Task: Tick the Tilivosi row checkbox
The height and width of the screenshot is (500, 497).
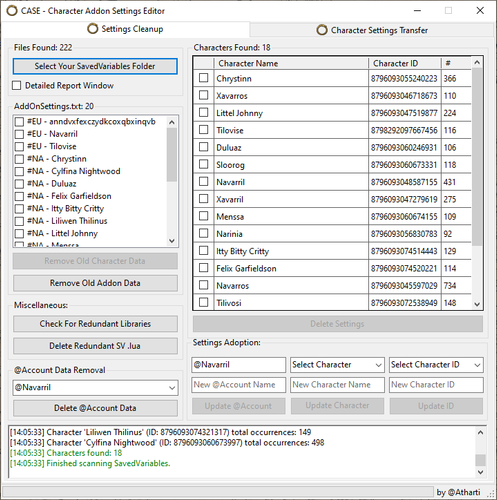Action: 204,303
